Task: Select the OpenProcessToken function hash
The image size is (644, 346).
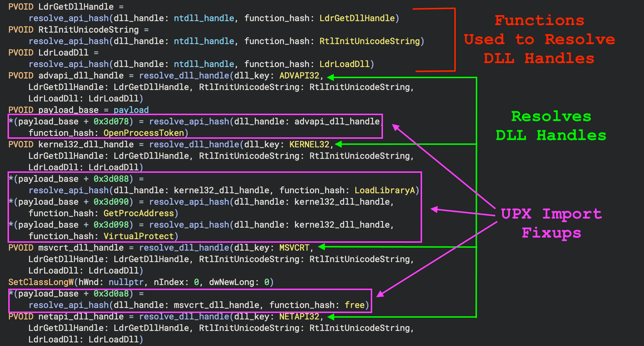Action: tap(143, 133)
